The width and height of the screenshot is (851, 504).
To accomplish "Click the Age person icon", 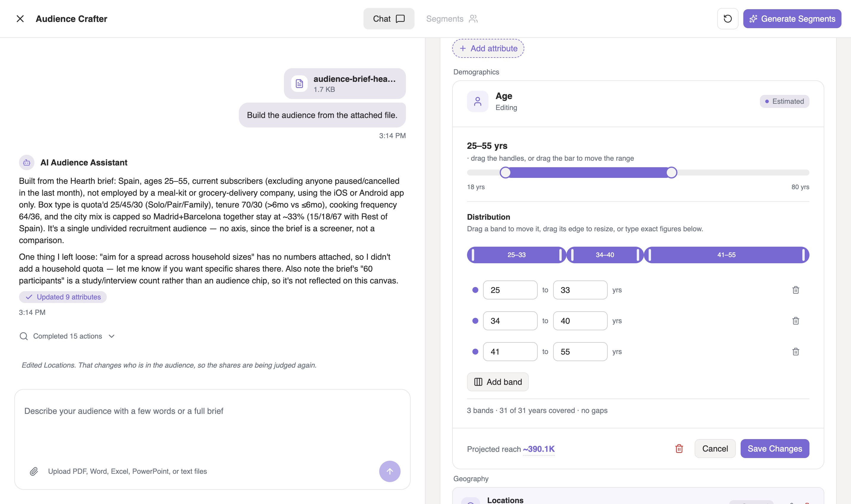I will [x=477, y=101].
